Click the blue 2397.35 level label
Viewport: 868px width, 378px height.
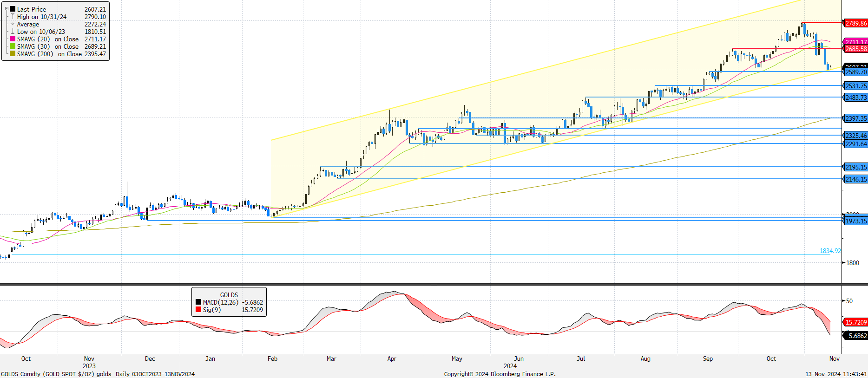pyautogui.click(x=855, y=118)
